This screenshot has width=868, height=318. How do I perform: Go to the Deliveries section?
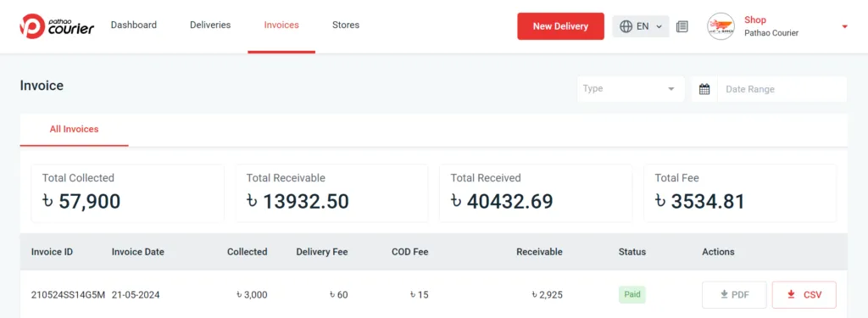(x=210, y=25)
